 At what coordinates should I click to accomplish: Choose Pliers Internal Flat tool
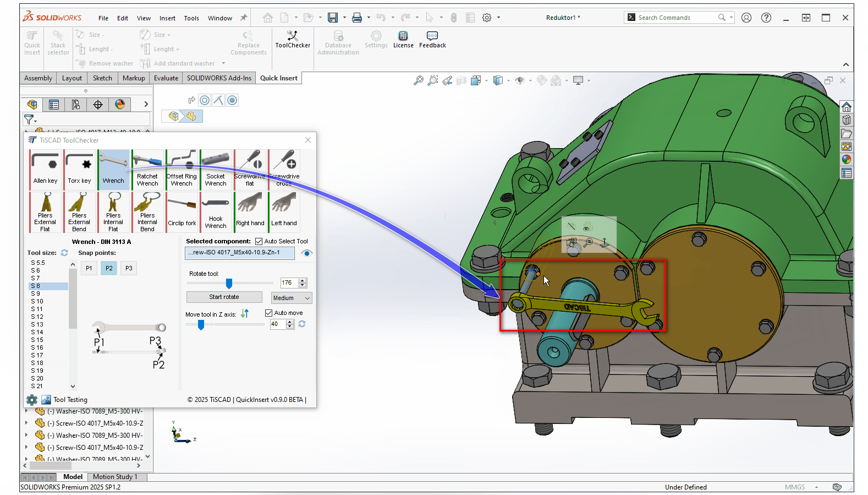[x=113, y=212]
